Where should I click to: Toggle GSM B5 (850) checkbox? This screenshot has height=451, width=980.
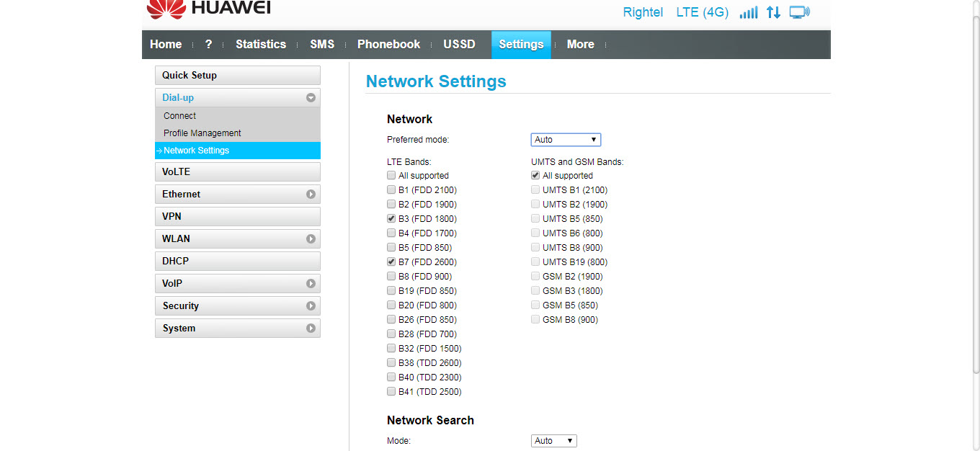tap(535, 305)
